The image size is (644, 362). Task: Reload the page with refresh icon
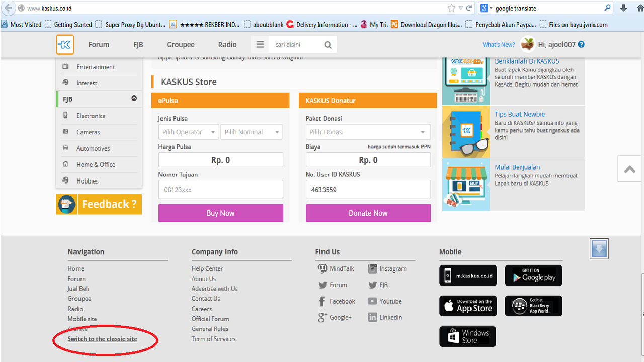coord(469,8)
